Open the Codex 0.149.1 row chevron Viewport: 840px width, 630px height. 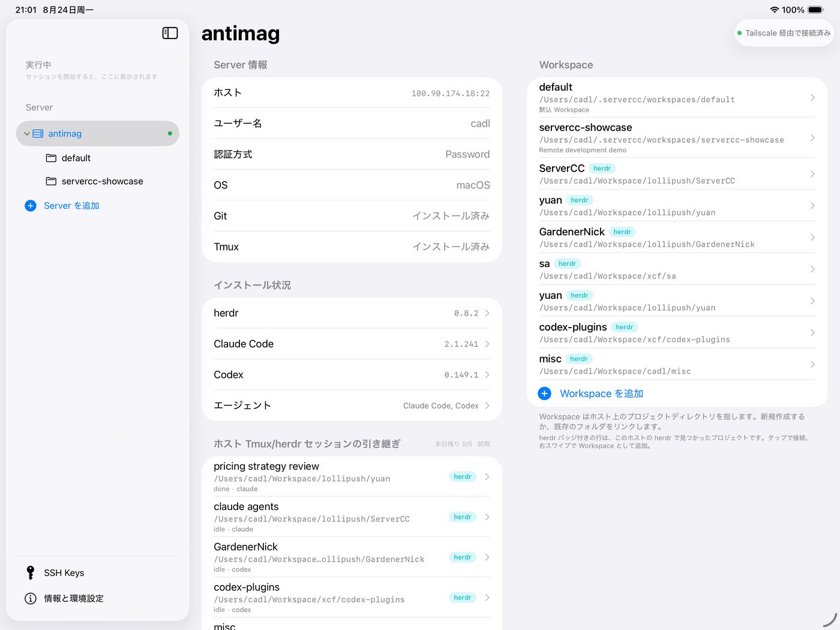click(x=487, y=375)
